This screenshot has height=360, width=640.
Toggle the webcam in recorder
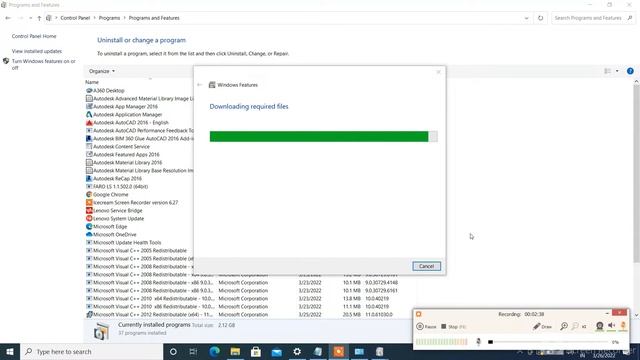(599, 326)
